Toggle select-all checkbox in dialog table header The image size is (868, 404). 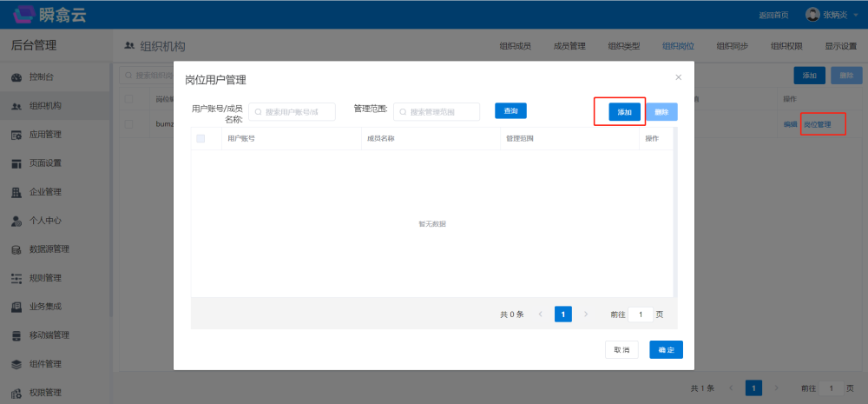pyautogui.click(x=201, y=138)
